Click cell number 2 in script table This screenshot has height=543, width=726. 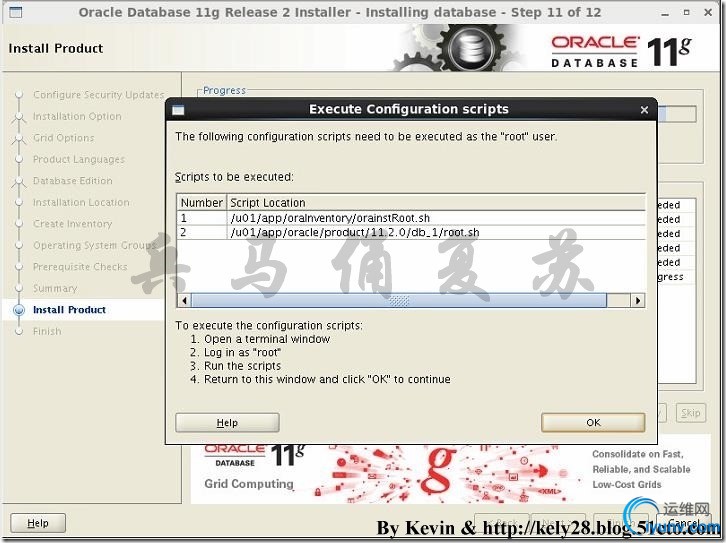tap(201, 232)
